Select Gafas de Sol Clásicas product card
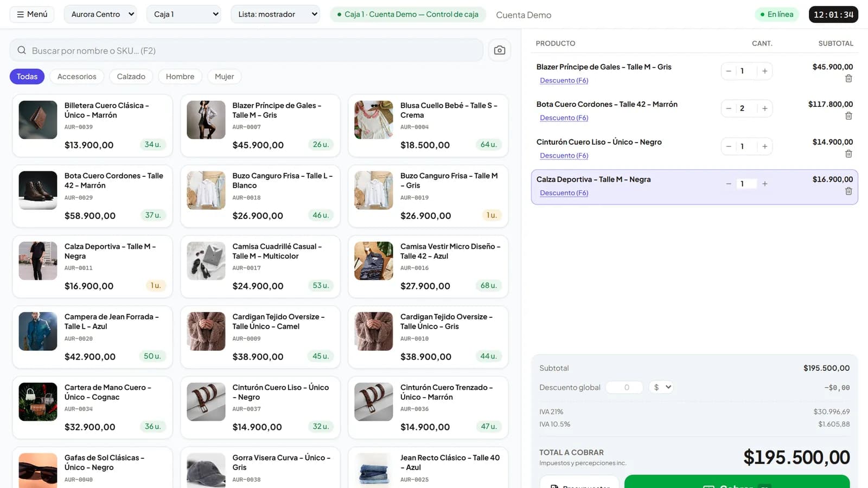 92,468
